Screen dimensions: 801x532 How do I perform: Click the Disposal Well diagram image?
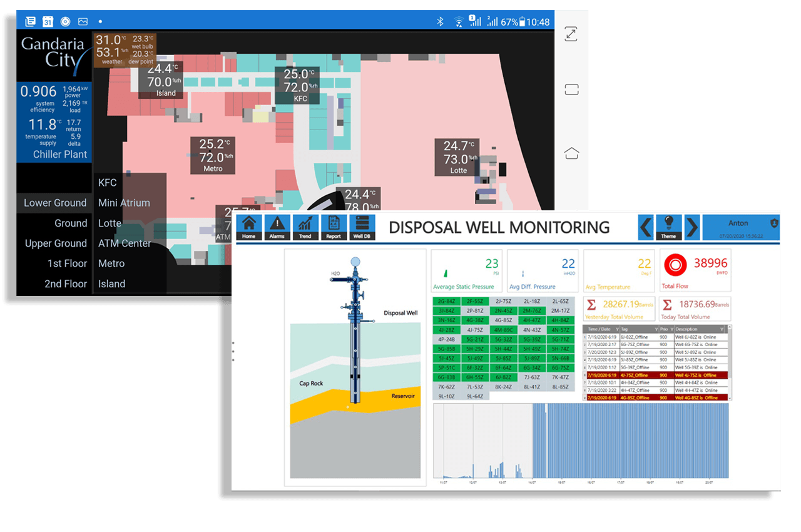tap(354, 367)
